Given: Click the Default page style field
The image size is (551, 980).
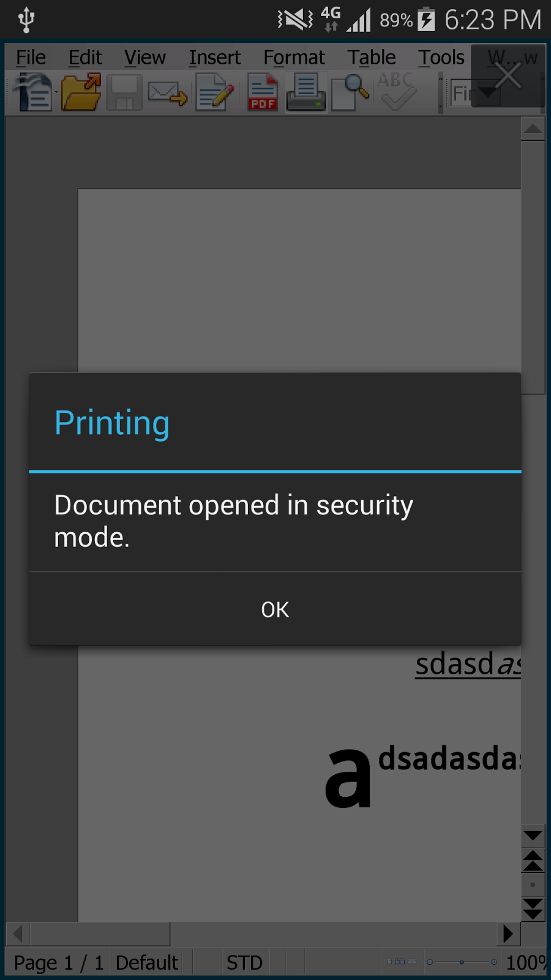Looking at the screenshot, I should [147, 963].
